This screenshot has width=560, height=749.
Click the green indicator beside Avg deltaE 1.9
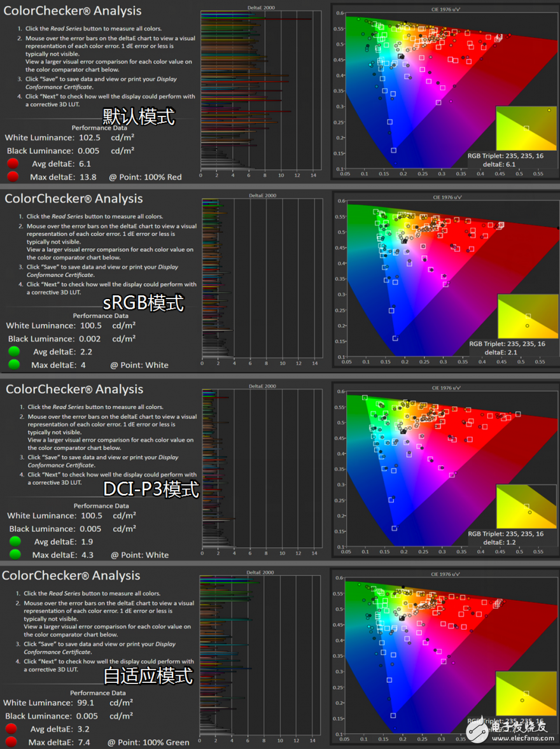tap(15, 541)
